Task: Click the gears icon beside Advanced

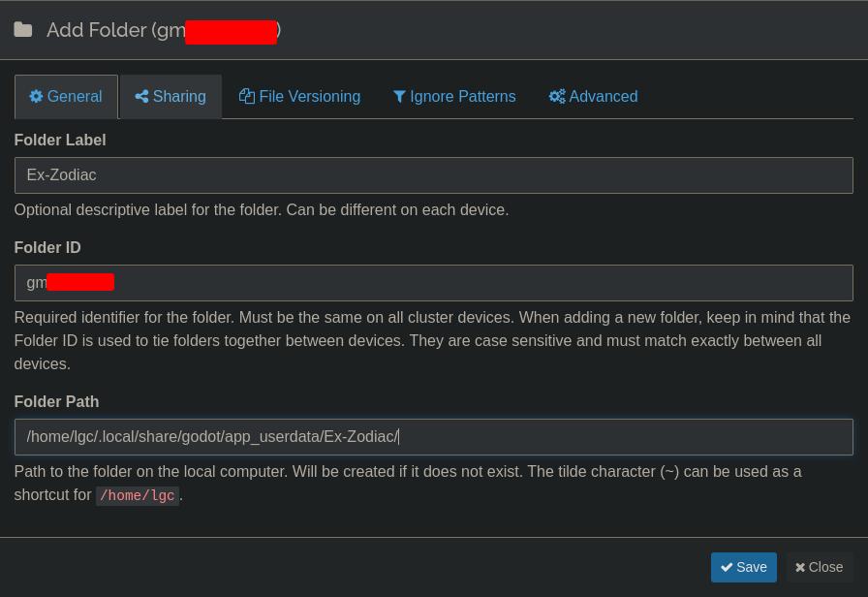Action: pyautogui.click(x=557, y=96)
